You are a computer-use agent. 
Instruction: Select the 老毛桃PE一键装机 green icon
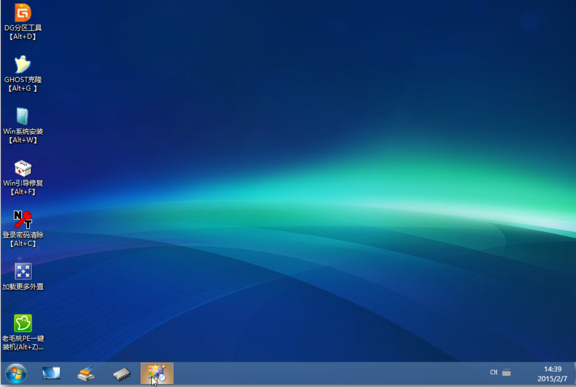[23, 323]
